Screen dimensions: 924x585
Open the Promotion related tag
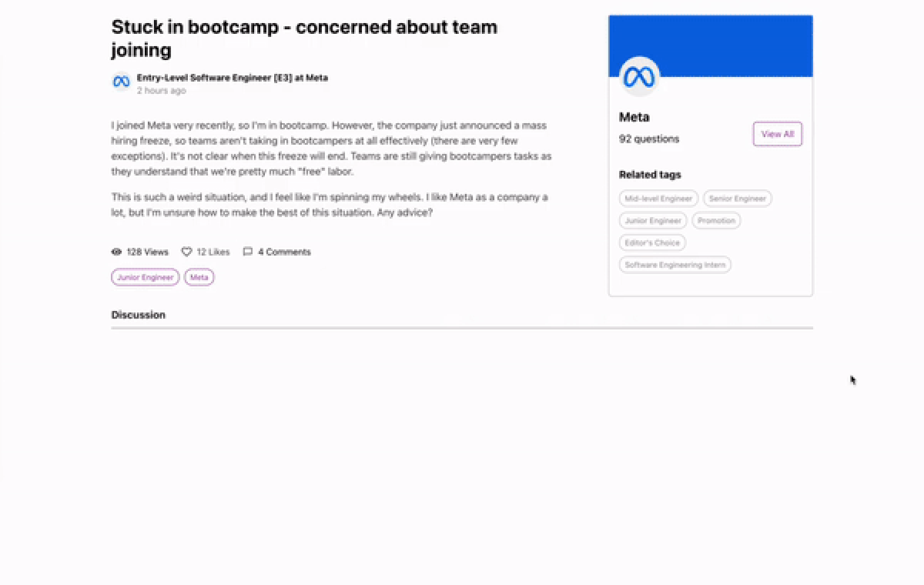tap(717, 221)
